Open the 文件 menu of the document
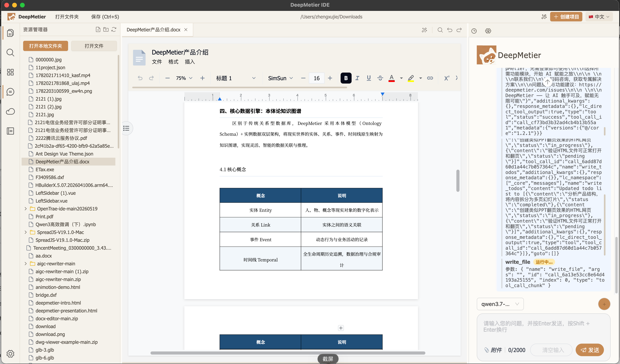This screenshot has height=364, width=620. [x=157, y=62]
